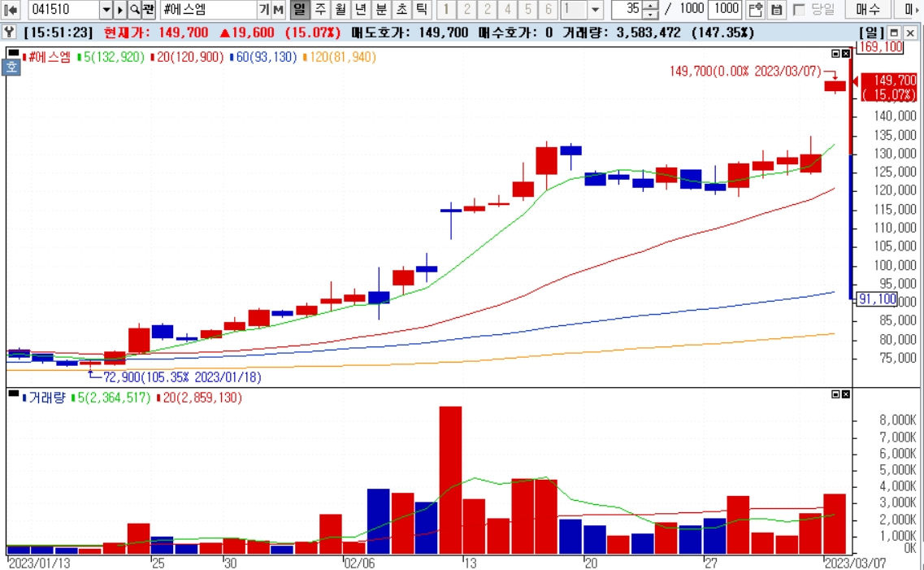924x570 pixels.
Task: Click the restore window icon beside [일]
Action: [x=894, y=33]
